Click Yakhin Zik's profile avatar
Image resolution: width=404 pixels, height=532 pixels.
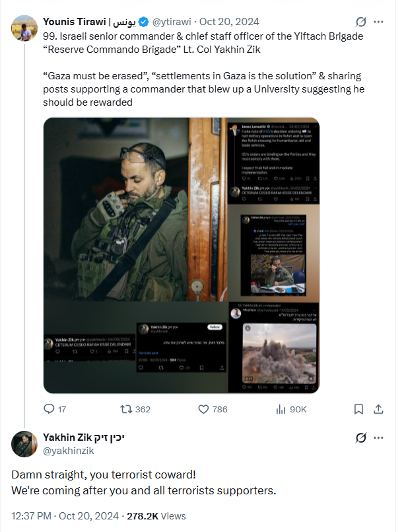[x=24, y=444]
